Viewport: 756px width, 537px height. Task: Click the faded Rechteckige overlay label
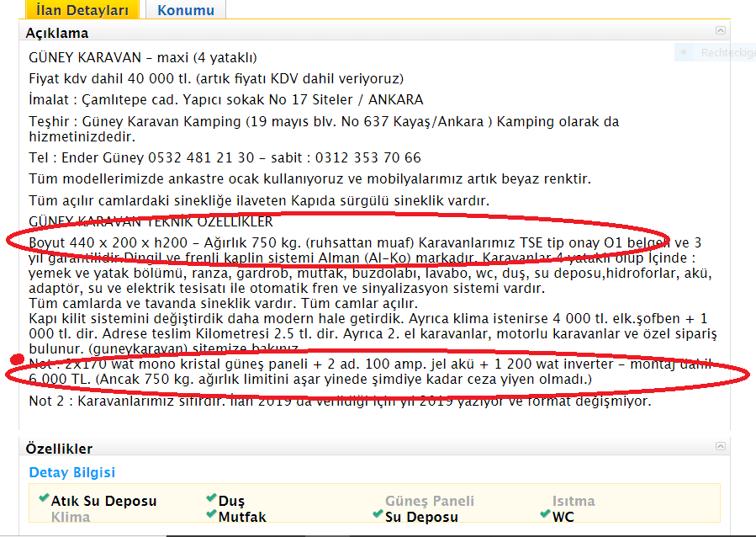click(726, 52)
